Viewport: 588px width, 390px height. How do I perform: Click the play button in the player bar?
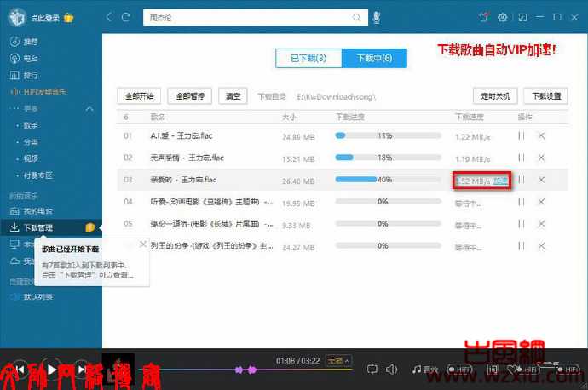pyautogui.click(x=51, y=370)
